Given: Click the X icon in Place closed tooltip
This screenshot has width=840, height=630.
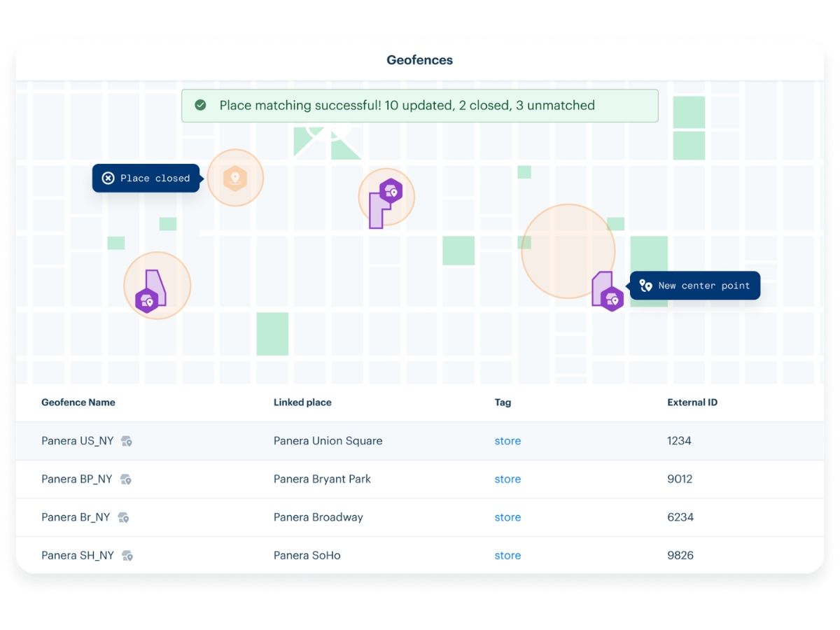Looking at the screenshot, I should pos(108,178).
